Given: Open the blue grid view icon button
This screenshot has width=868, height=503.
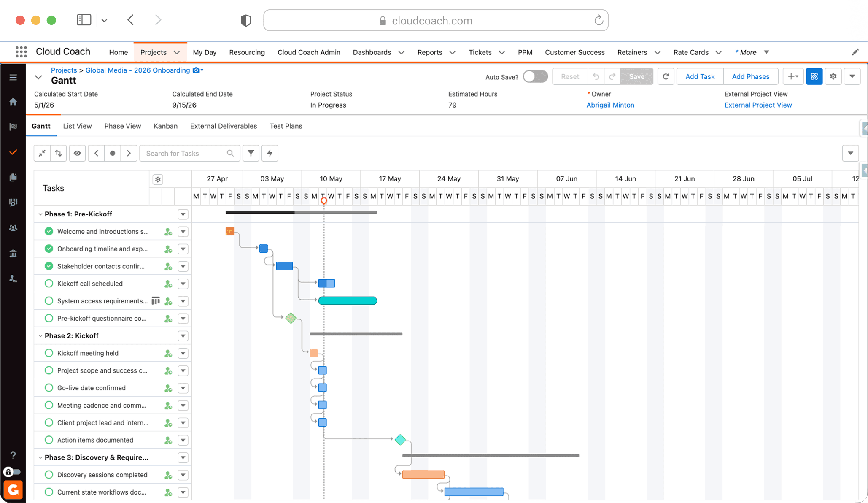Looking at the screenshot, I should pyautogui.click(x=814, y=76).
